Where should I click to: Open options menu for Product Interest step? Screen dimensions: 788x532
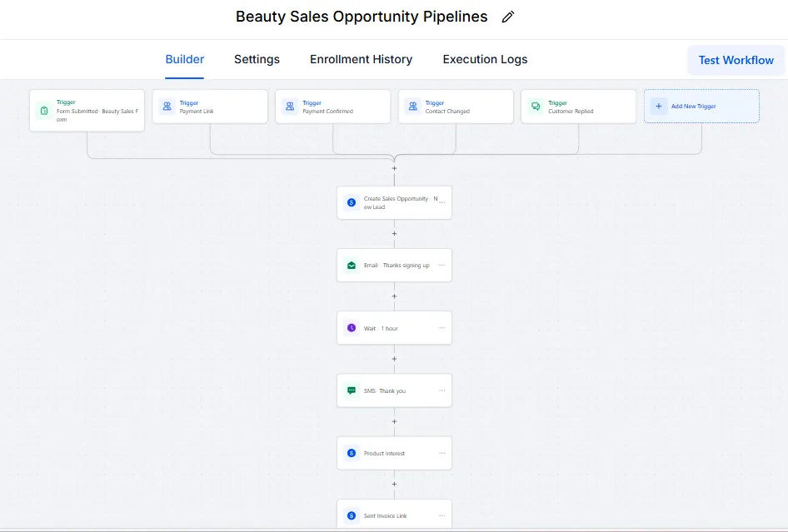click(x=441, y=453)
